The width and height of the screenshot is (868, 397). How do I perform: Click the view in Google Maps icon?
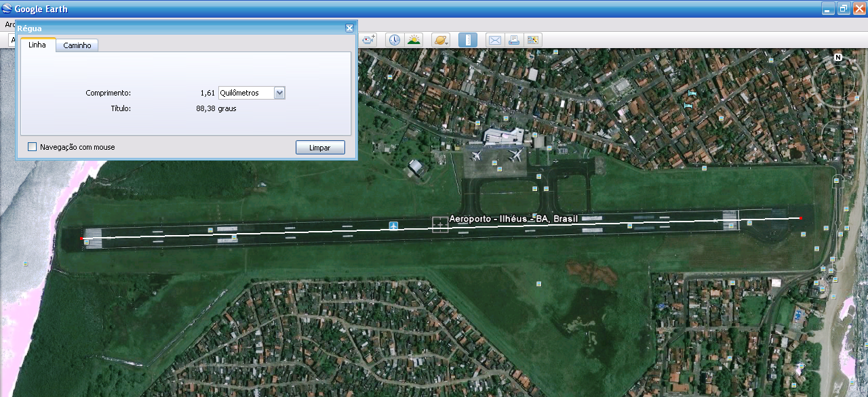point(533,40)
